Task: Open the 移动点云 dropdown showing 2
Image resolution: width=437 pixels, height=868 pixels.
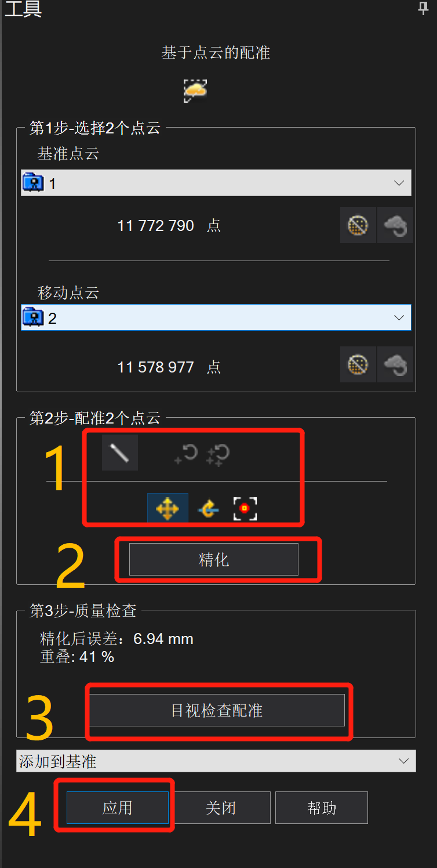Action: click(216, 317)
